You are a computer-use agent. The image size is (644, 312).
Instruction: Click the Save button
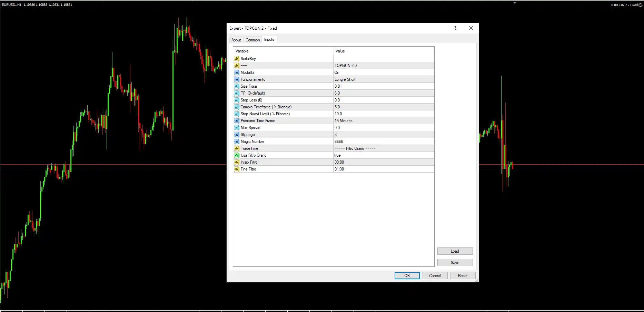[x=455, y=263]
